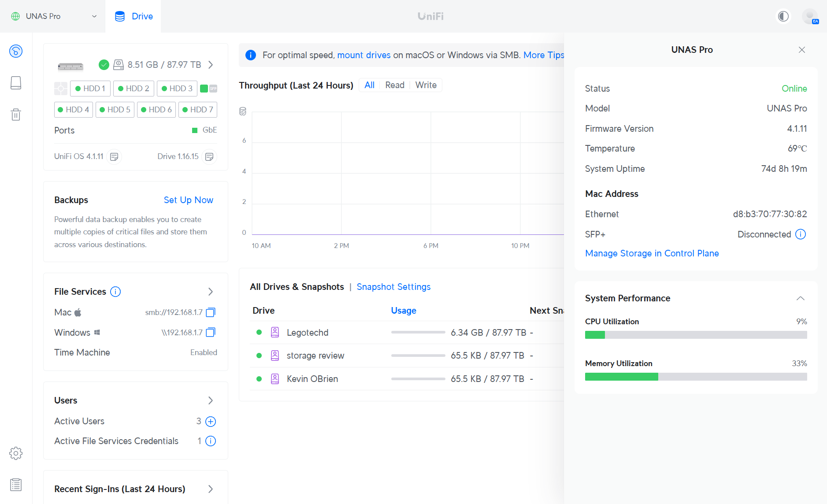
Task: Open the user account avatar
Action: tap(810, 16)
